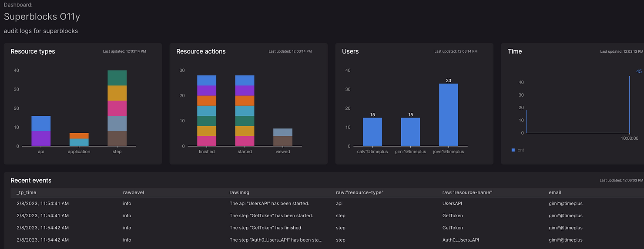The width and height of the screenshot is (644, 249).
Task: Click the brown bottom segment of the step bar
Action: [x=117, y=138]
